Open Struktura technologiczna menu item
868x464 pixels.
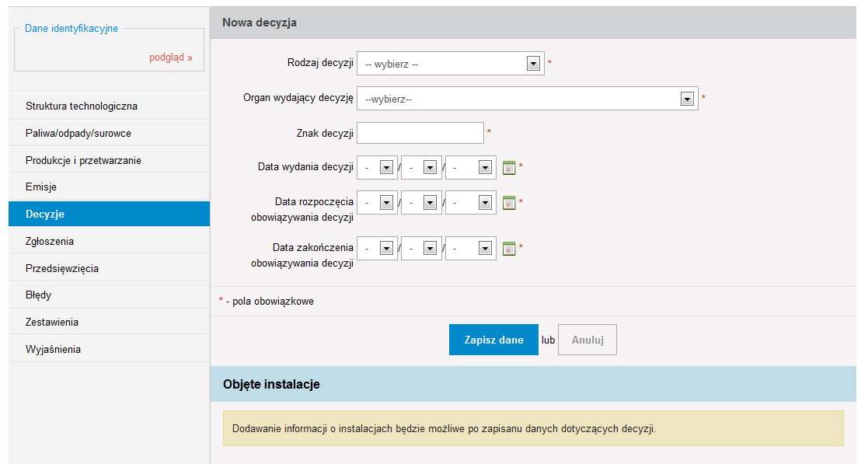coord(109,106)
